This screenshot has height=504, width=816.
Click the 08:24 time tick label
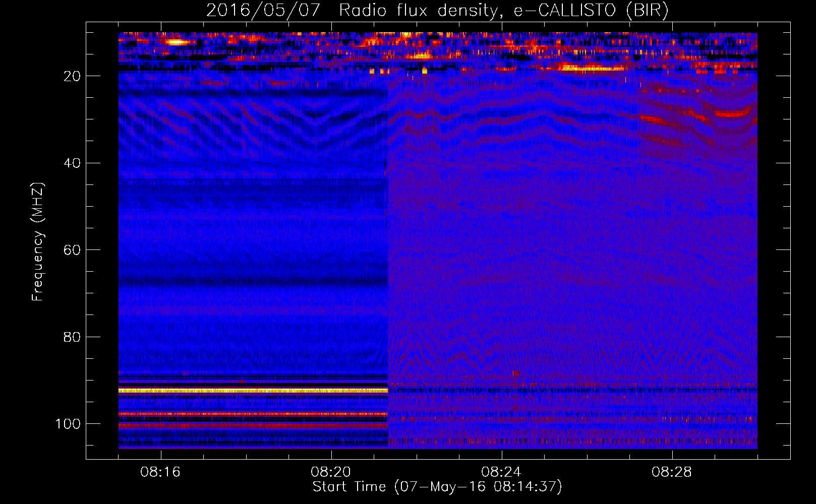(x=501, y=472)
